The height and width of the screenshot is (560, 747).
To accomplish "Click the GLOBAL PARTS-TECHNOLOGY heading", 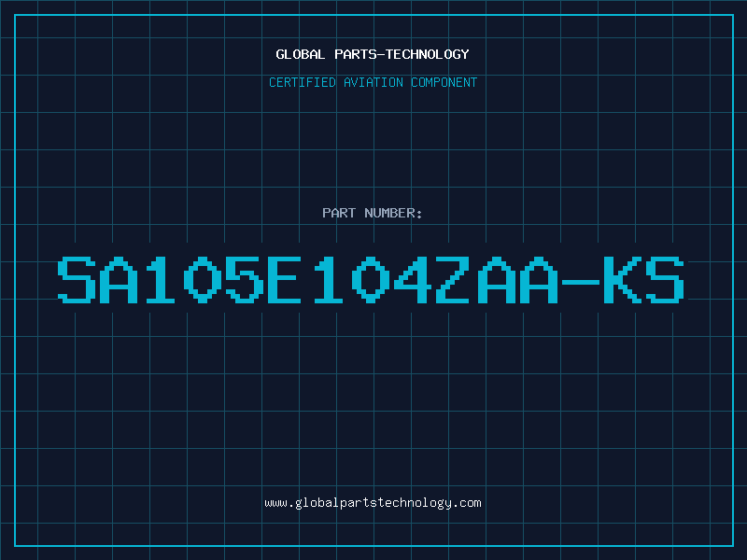I will 373,54.
